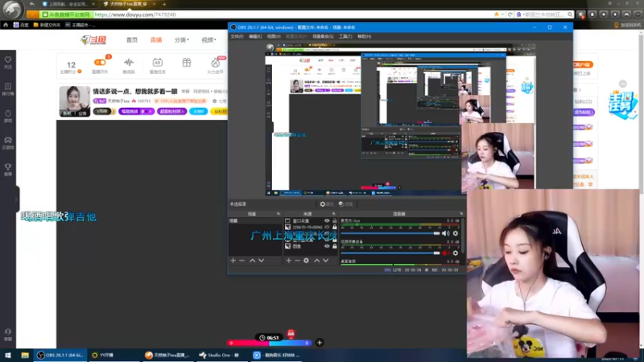This screenshot has height=362, width=644.
Task: Open source properties gear in sources toolbar
Action: [307, 261]
